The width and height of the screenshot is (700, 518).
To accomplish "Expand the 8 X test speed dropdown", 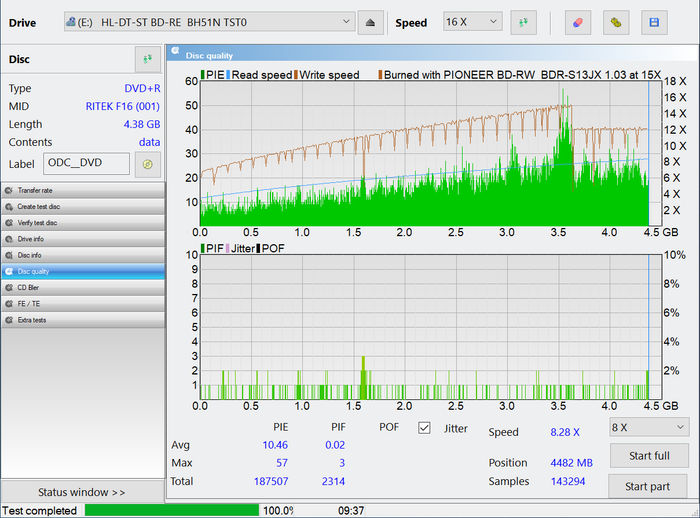I will [x=648, y=427].
